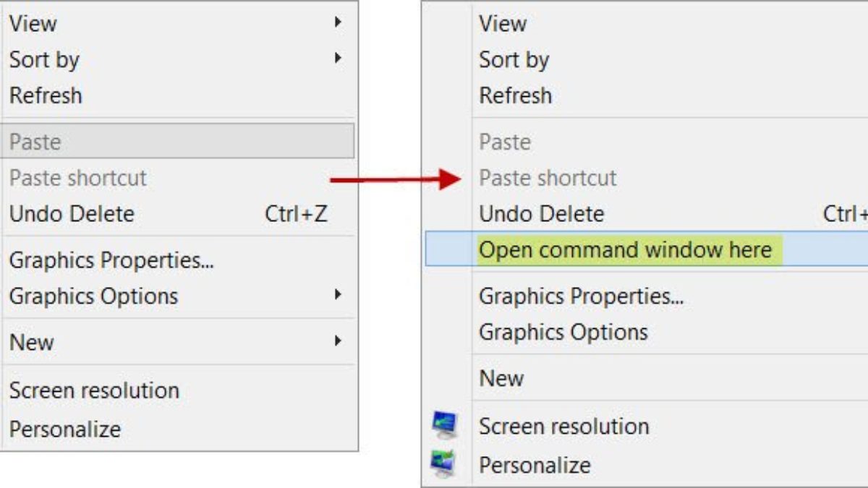The width and height of the screenshot is (868, 488).
Task: Expand the New submenu arrow
Action: tap(338, 341)
